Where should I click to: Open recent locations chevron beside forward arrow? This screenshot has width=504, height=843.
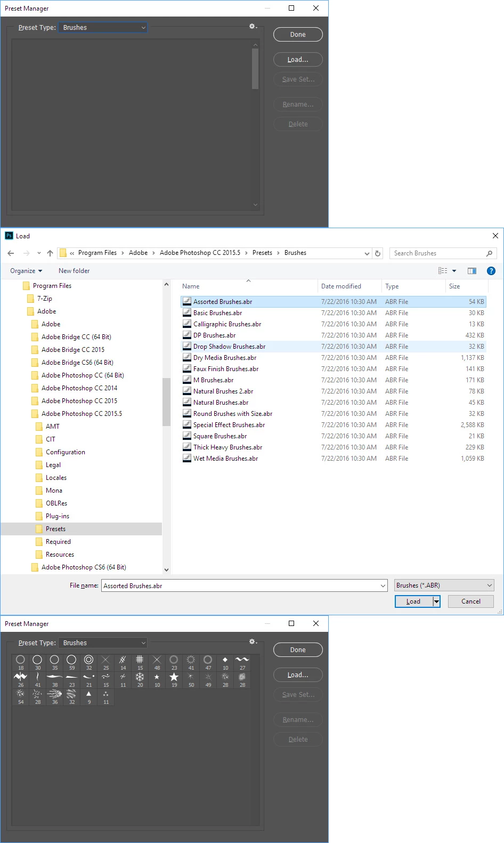click(x=39, y=253)
